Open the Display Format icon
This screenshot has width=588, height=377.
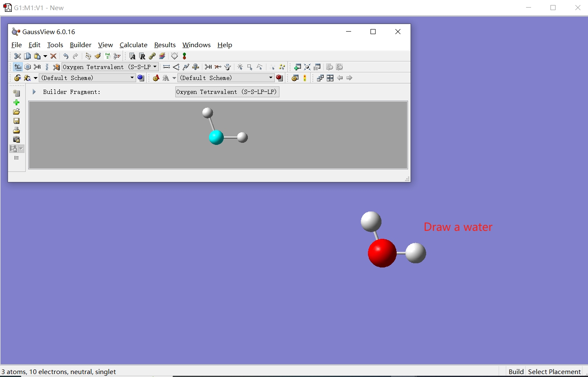coord(317,67)
